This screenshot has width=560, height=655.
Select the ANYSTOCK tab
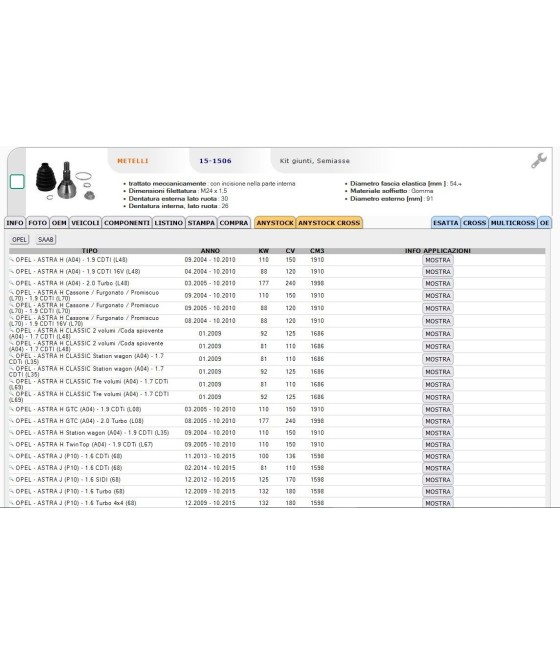[275, 223]
